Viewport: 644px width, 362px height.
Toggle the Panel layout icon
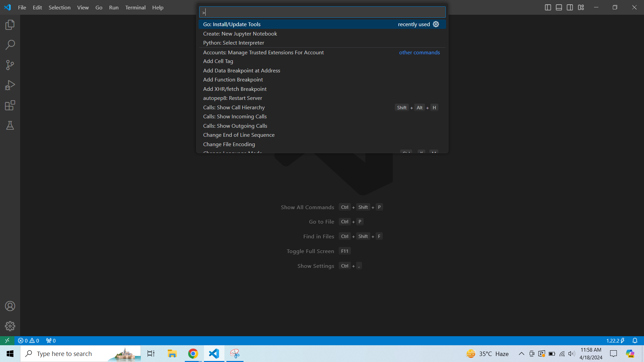click(x=559, y=7)
